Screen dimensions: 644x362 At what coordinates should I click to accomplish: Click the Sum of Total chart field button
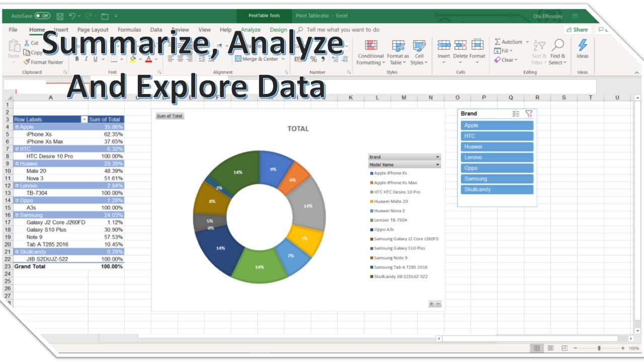pyautogui.click(x=170, y=116)
